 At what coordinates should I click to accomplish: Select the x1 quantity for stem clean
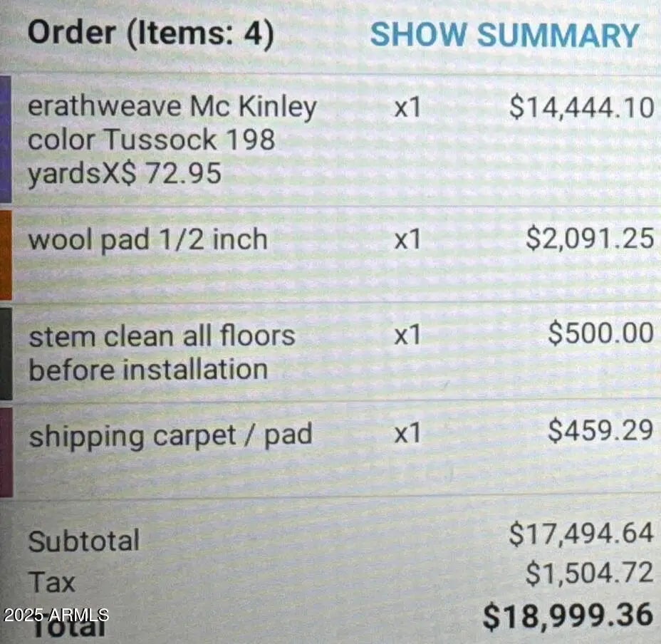point(407,336)
